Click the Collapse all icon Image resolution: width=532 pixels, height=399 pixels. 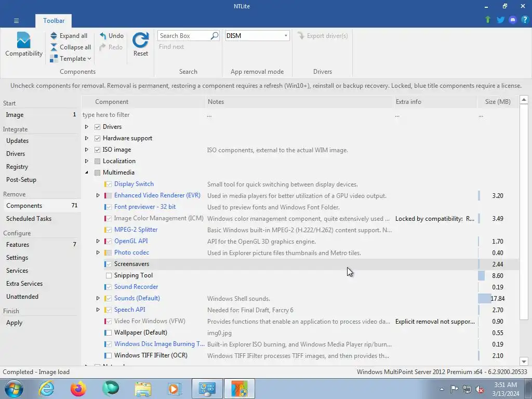coord(54,47)
